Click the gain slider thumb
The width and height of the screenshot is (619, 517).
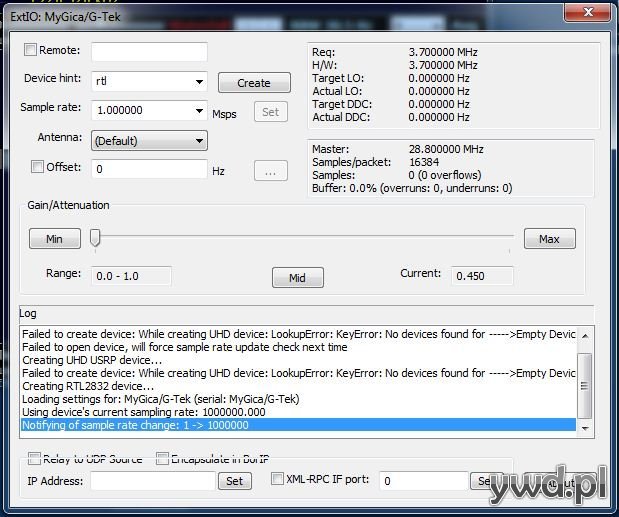point(95,238)
